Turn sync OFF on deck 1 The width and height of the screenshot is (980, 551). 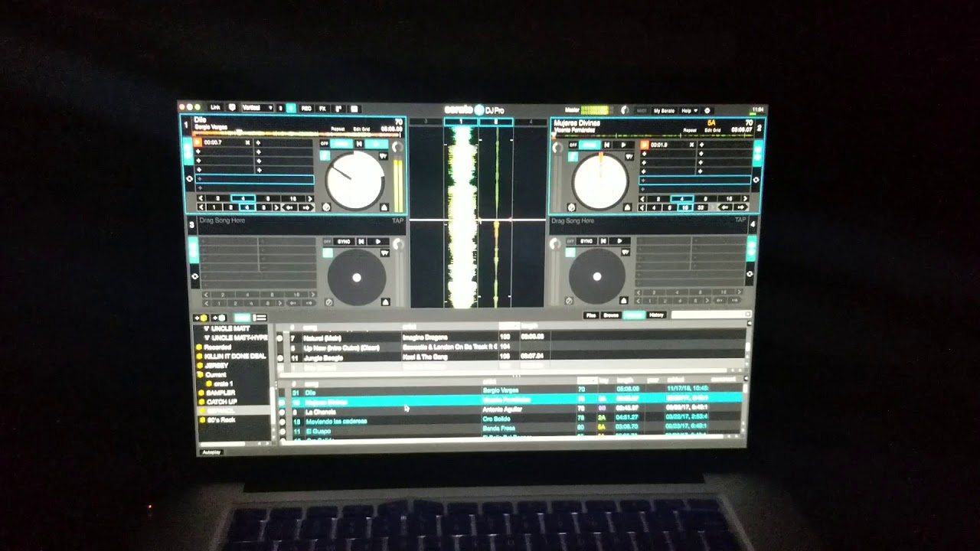tap(325, 144)
